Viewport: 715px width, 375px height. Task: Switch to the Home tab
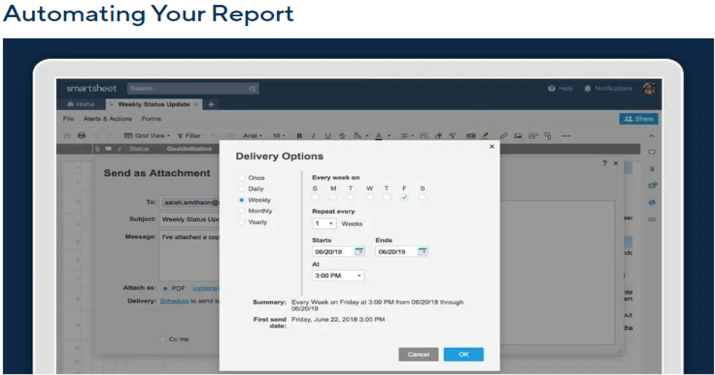pos(81,104)
